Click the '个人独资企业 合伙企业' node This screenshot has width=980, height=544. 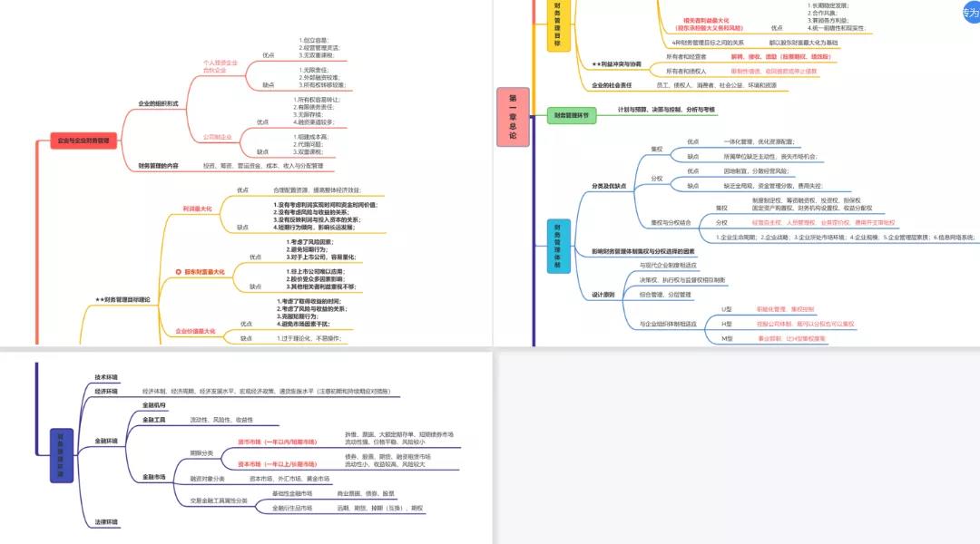click(220, 67)
